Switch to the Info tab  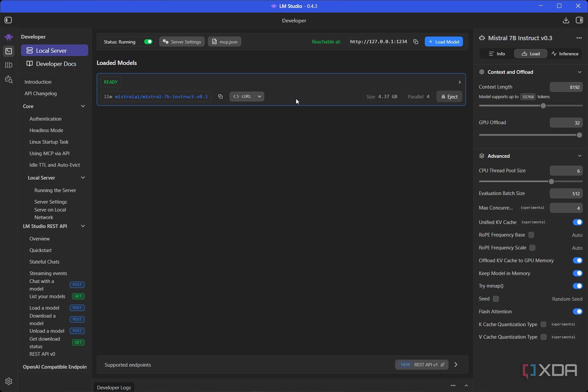[x=497, y=54]
